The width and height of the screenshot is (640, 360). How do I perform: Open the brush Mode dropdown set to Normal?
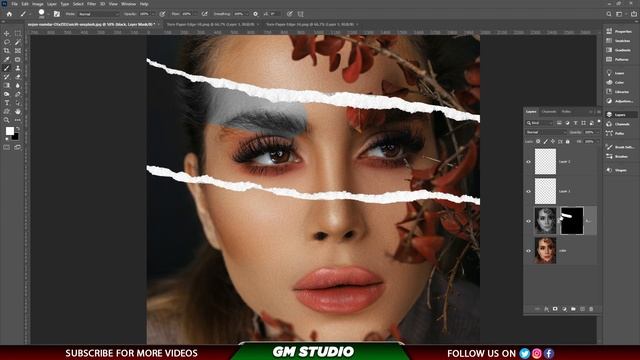point(98,14)
